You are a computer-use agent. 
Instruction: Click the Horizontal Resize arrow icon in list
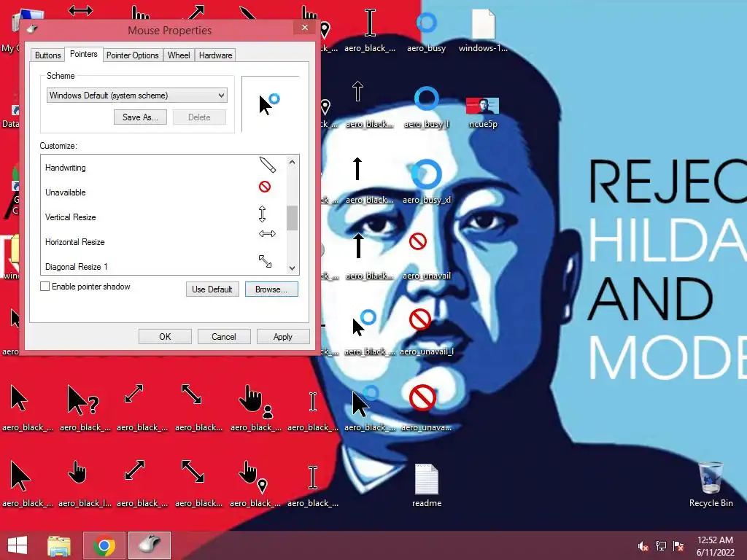tap(267, 233)
